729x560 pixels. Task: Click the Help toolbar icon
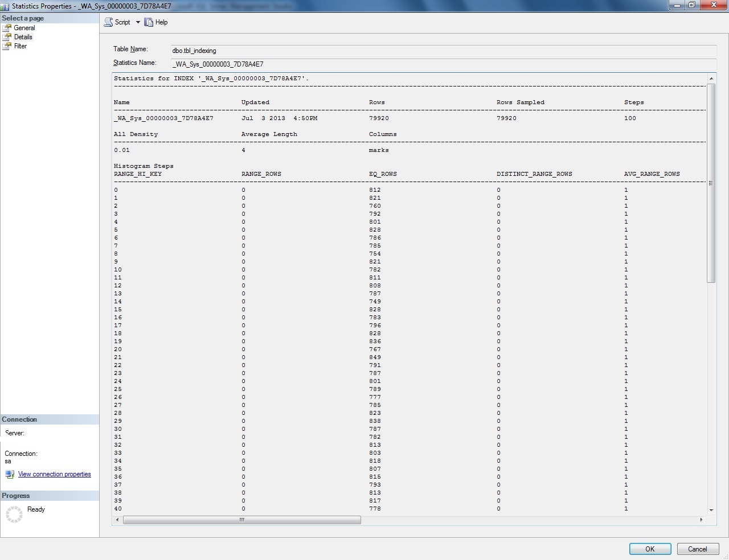[149, 22]
